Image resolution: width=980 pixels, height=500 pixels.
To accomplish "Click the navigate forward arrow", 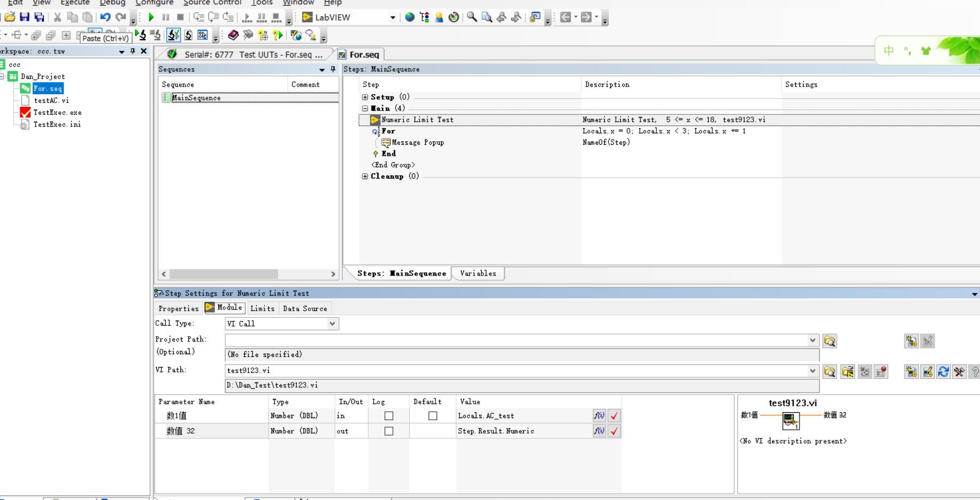I will [x=586, y=17].
